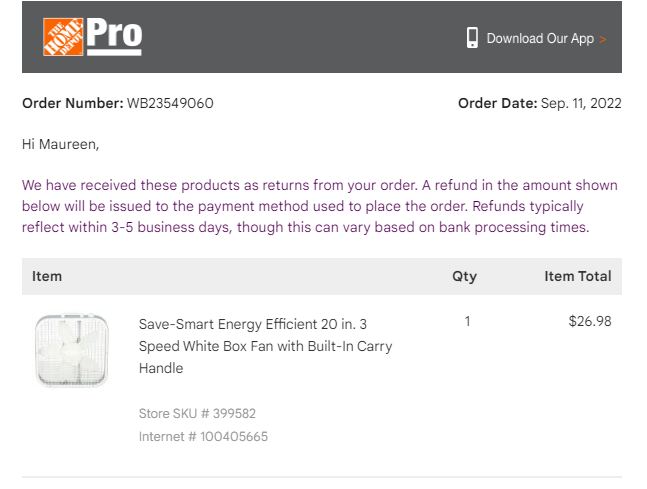Click the dark gray header banner
The image size is (647, 489).
click(322, 37)
